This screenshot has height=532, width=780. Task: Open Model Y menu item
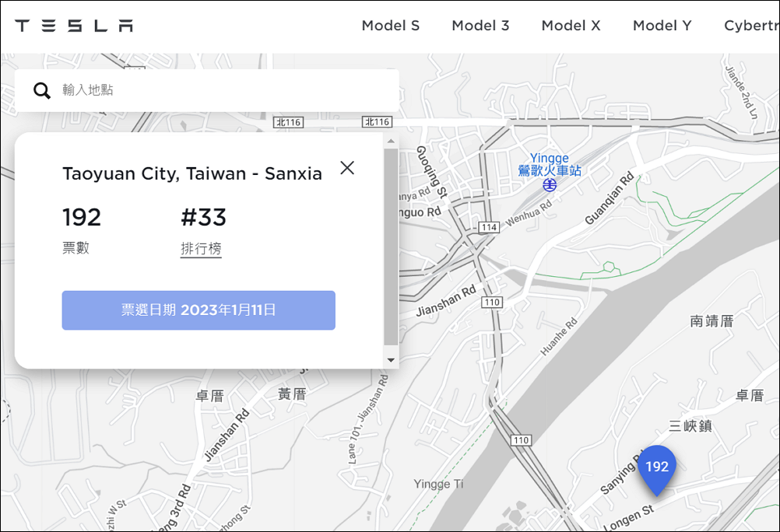[x=662, y=26]
